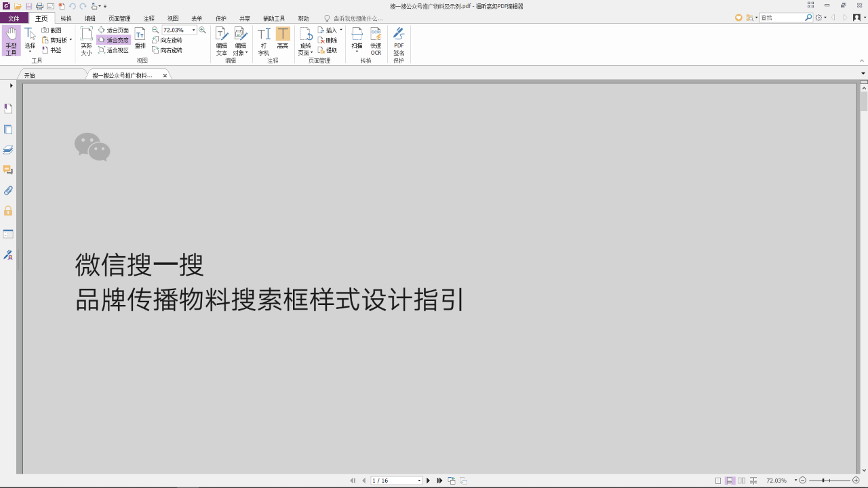Switch to the Page Organize (页面管理) tab

coord(119,18)
